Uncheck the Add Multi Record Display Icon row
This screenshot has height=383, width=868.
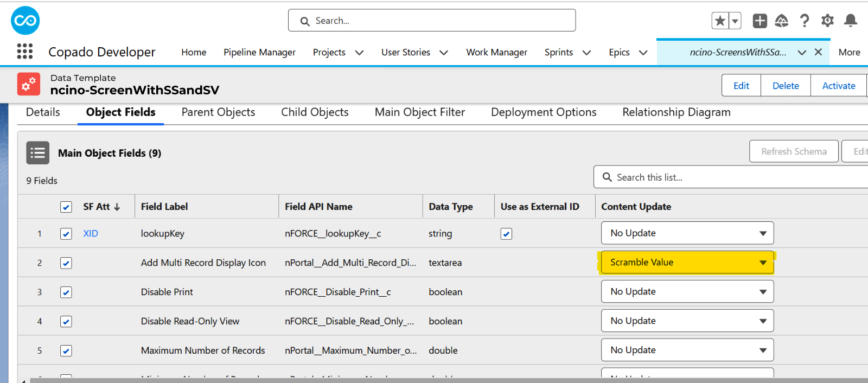coord(66,263)
